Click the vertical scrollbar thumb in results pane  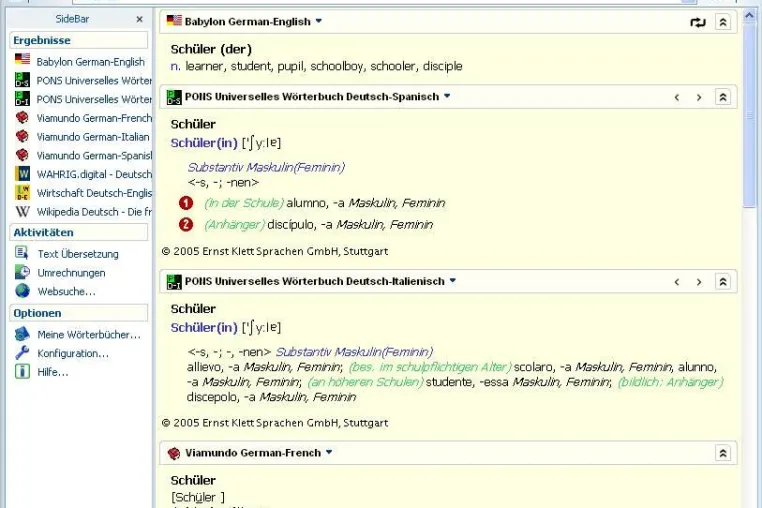tap(749, 115)
